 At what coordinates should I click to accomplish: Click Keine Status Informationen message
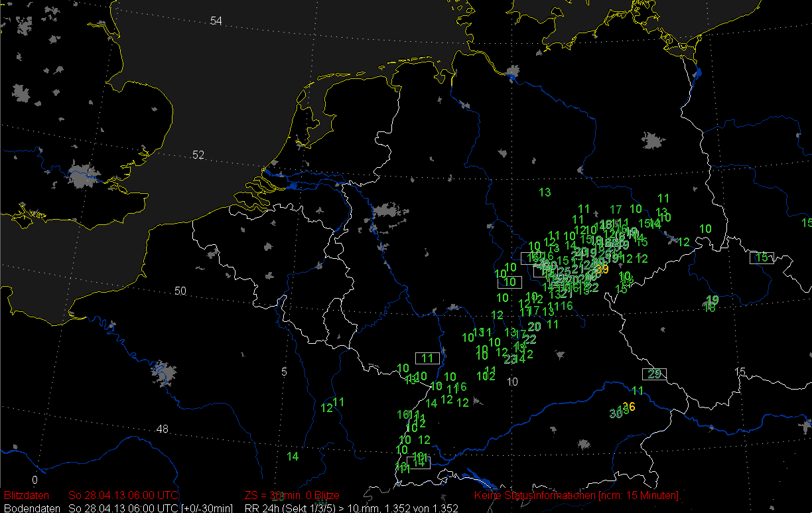577,496
